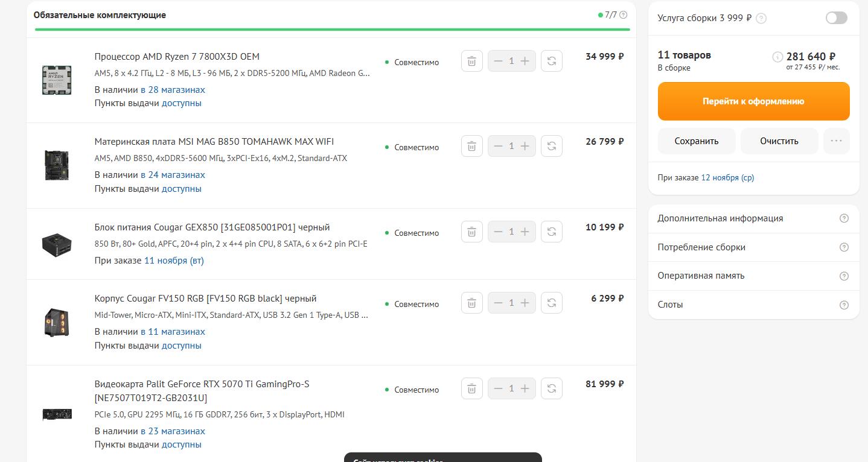This screenshot has height=462, width=868.
Task: Increase quantity of Cougar FV150 RGB case
Action: [525, 303]
